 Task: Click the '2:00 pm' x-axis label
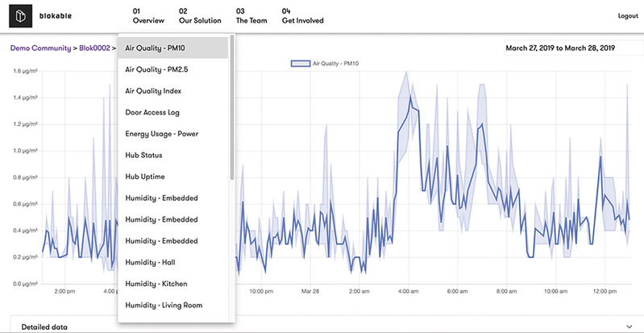[66, 291]
